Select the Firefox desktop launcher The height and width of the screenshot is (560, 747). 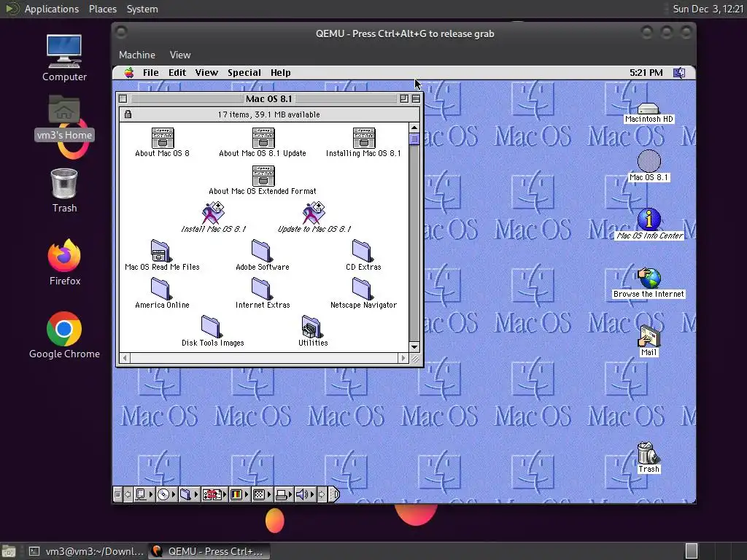click(64, 262)
